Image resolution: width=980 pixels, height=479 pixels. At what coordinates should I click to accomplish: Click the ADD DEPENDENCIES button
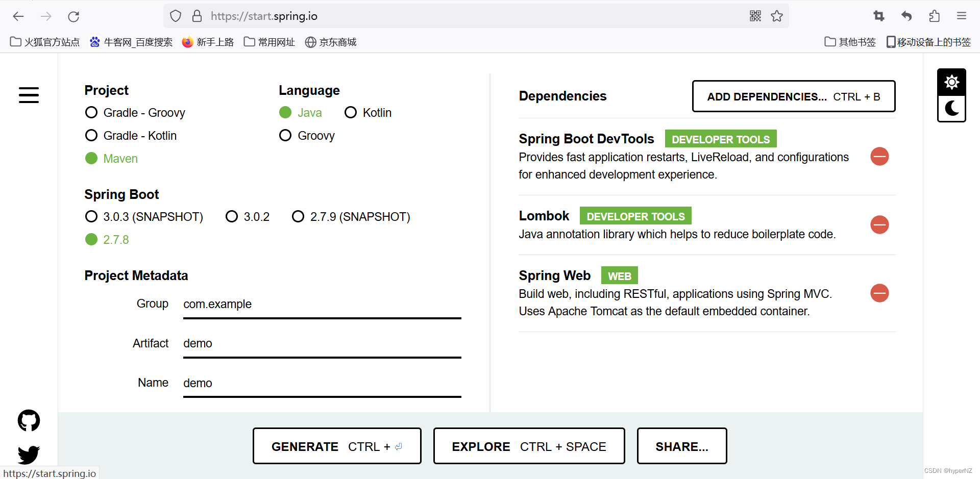coord(794,96)
